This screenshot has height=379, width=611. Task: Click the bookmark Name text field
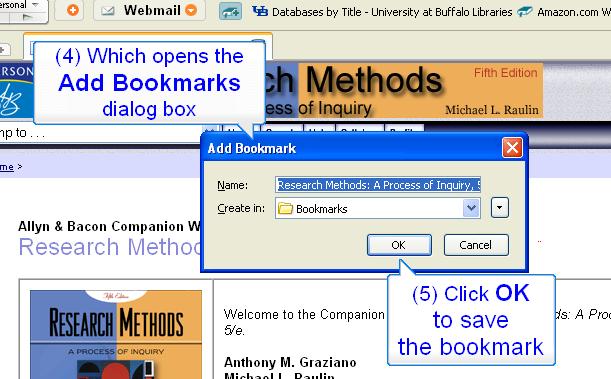point(378,185)
